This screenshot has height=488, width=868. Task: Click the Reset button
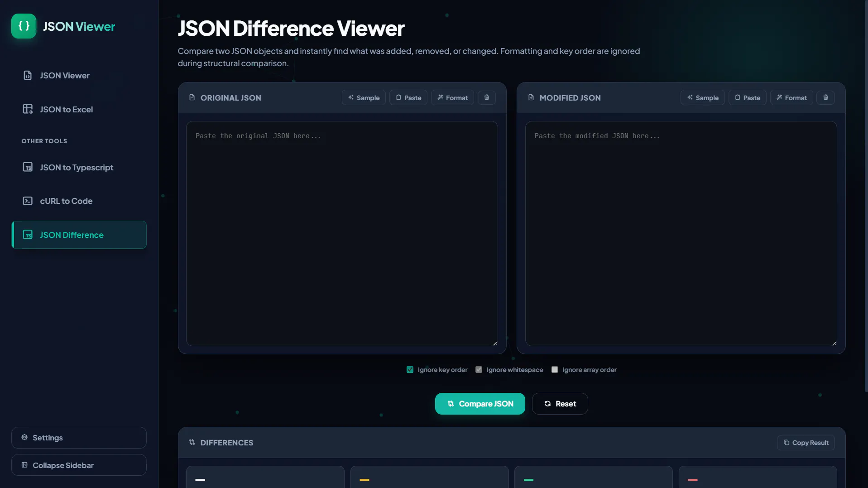click(560, 404)
